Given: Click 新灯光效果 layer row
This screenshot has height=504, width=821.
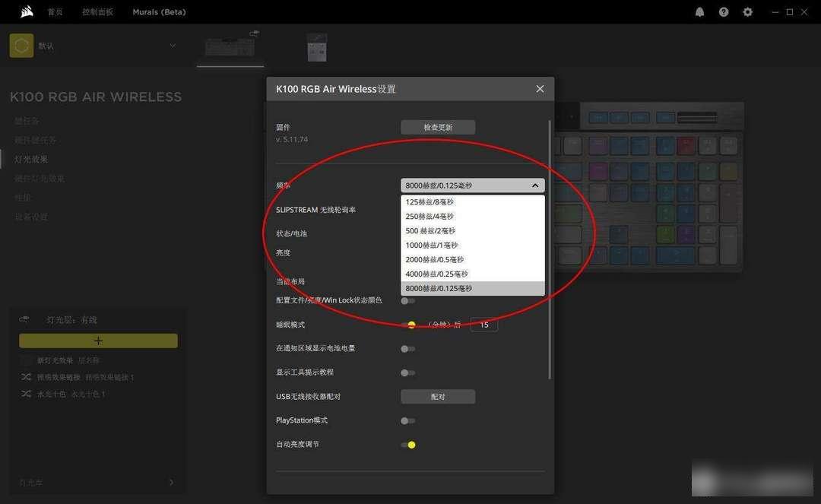Looking at the screenshot, I should 68,360.
